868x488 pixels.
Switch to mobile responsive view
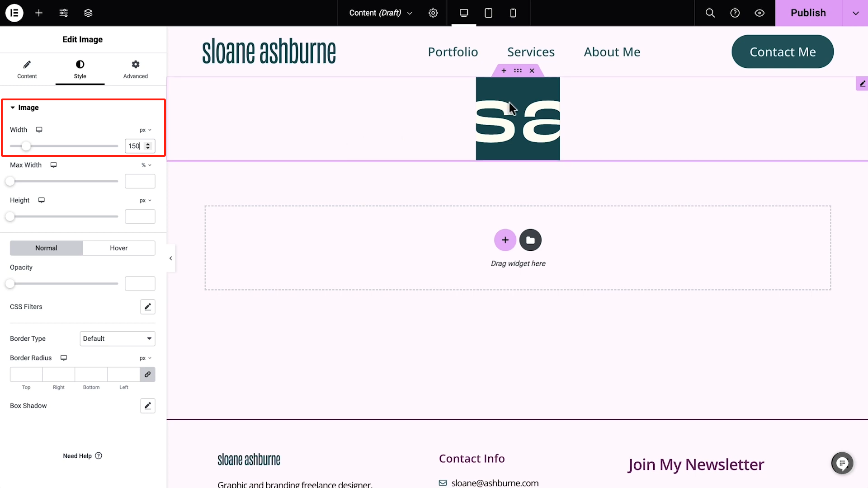point(513,13)
